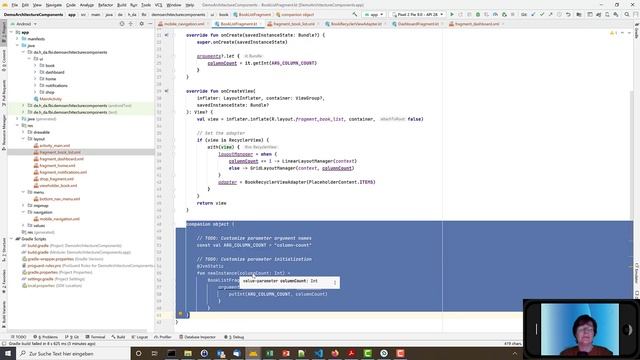The image size is (640, 360).
Task: Expand the manifests folder
Action: pyautogui.click(x=18, y=39)
